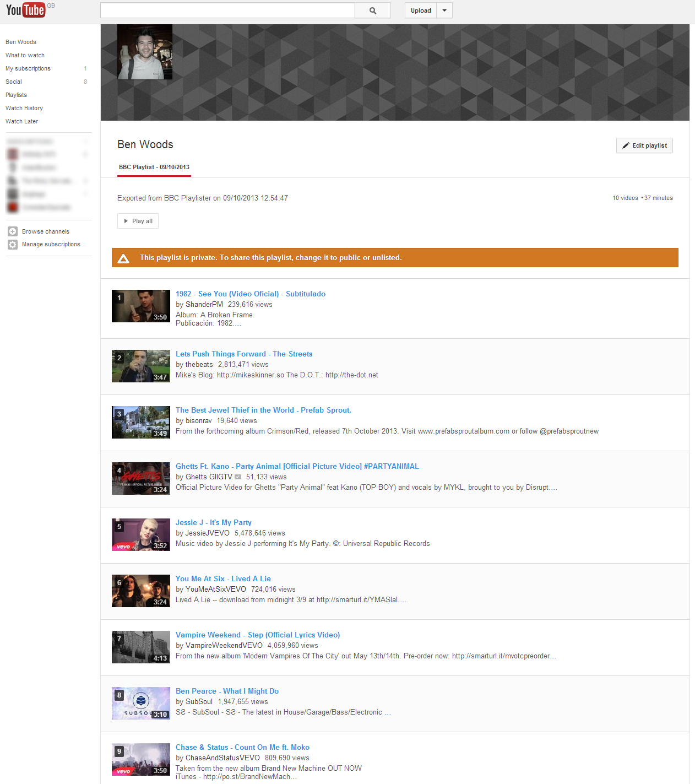This screenshot has width=695, height=784.
Task: Visit bisonrav channel
Action: click(199, 420)
